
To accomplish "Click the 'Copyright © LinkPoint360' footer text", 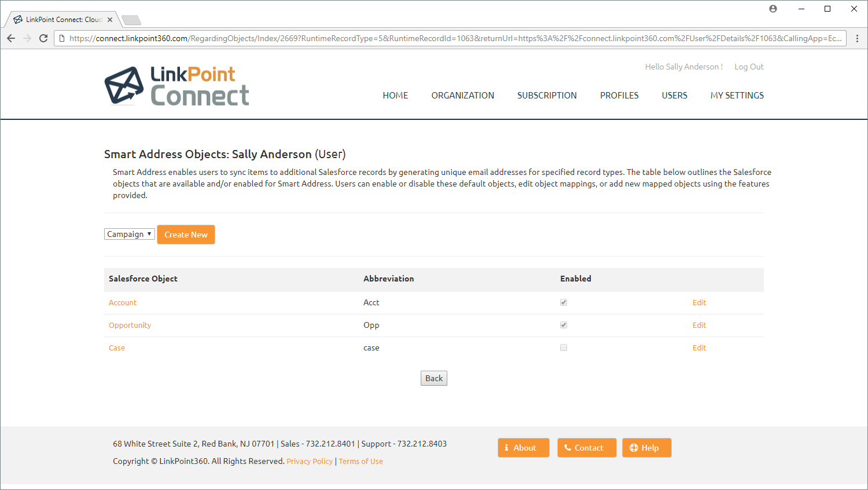I will coord(198,461).
